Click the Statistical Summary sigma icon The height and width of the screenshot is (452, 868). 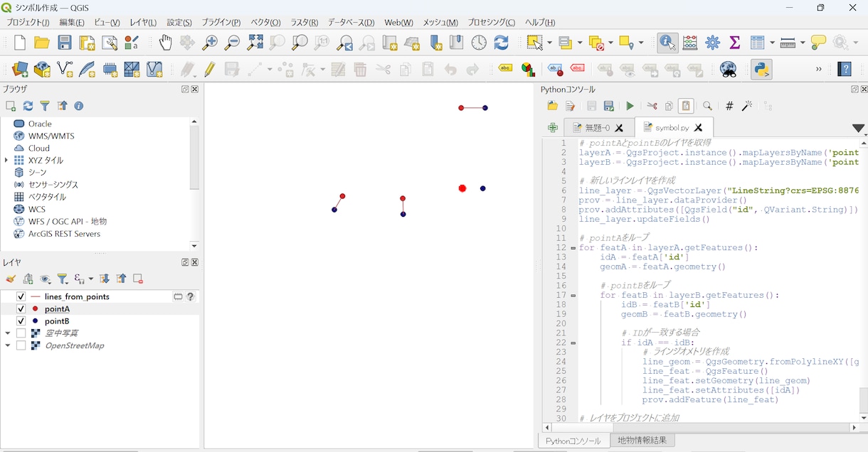point(735,43)
